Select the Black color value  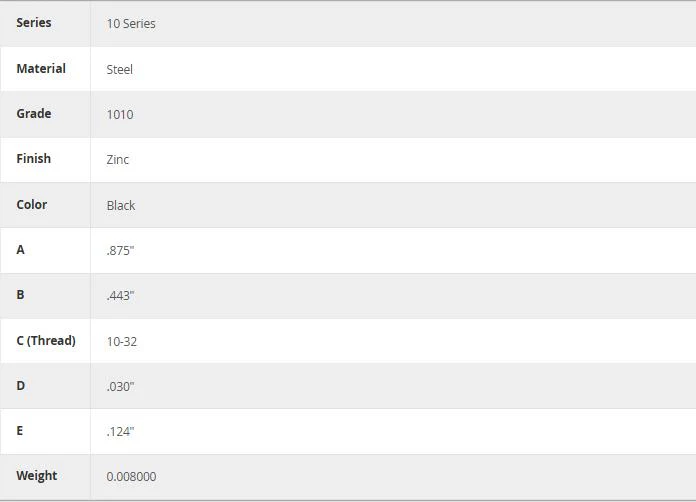(121, 206)
